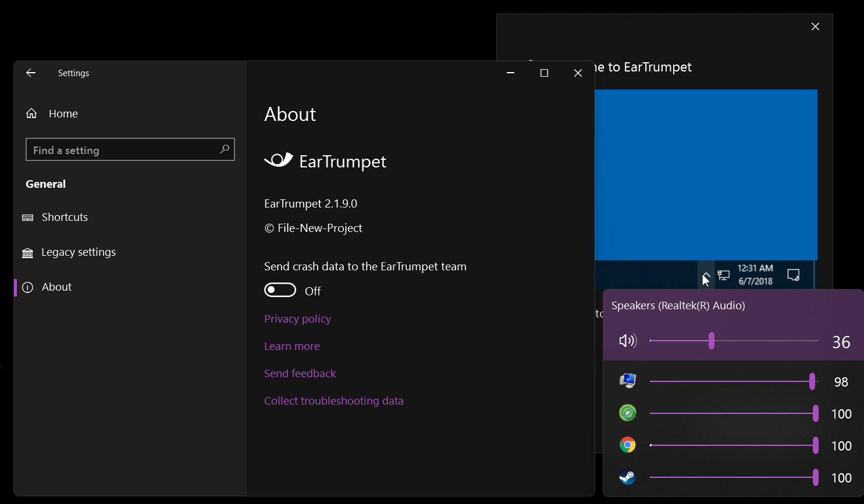This screenshot has width=864, height=504.
Task: Click the large 'About' page heading
Action: 290,114
